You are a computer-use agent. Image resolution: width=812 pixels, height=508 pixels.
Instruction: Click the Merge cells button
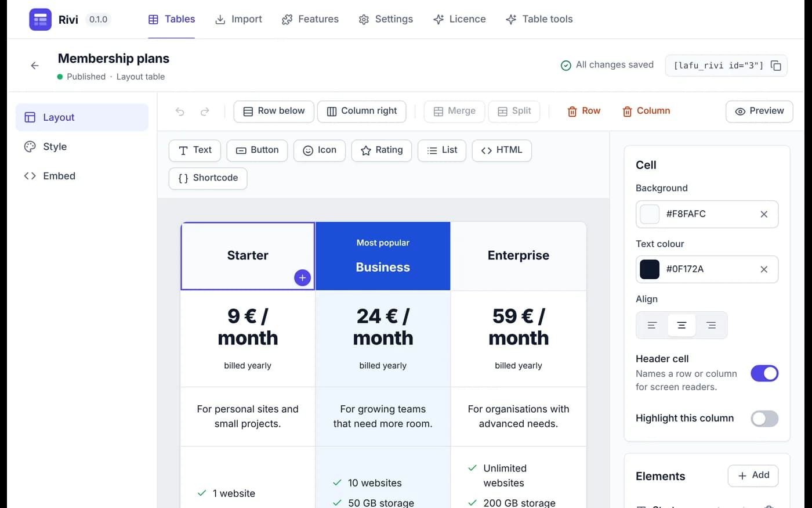[455, 111]
